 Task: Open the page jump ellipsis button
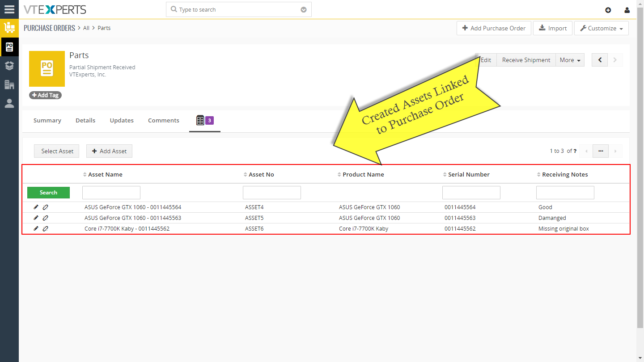click(601, 151)
